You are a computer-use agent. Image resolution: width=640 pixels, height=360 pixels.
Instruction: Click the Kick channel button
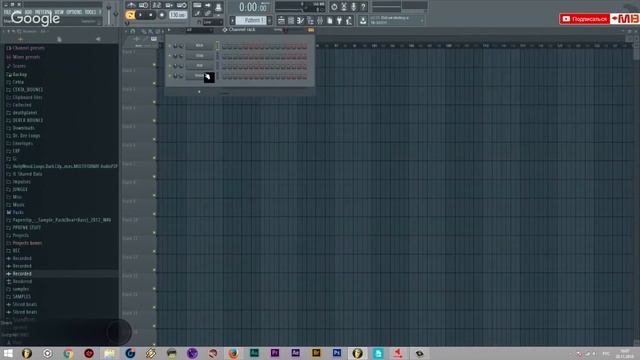coord(199,45)
